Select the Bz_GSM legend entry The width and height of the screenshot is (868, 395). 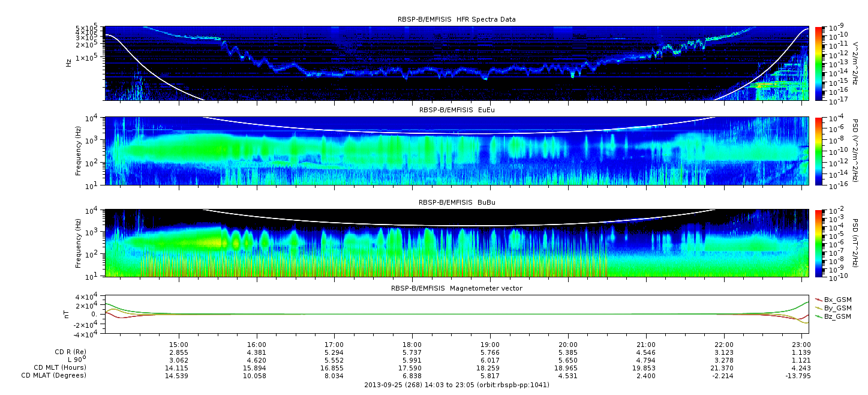point(837,316)
